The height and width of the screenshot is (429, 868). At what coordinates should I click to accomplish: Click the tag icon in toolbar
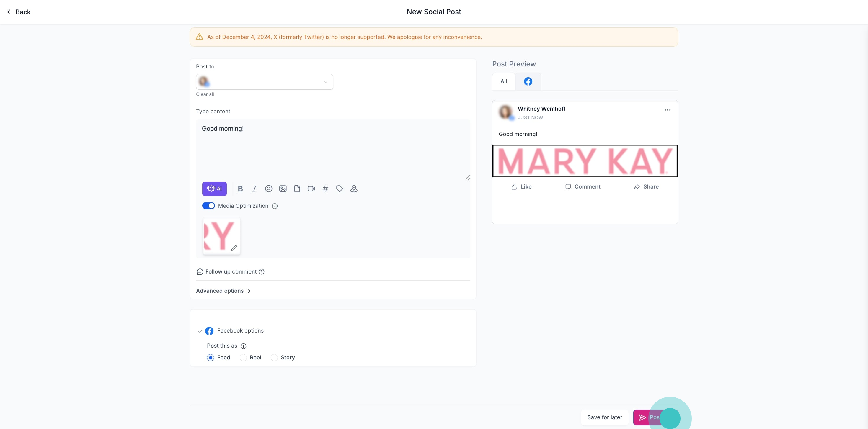339,189
